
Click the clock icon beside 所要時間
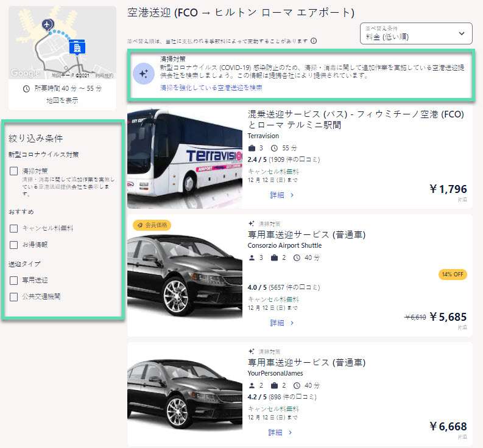pyautogui.click(x=26, y=89)
